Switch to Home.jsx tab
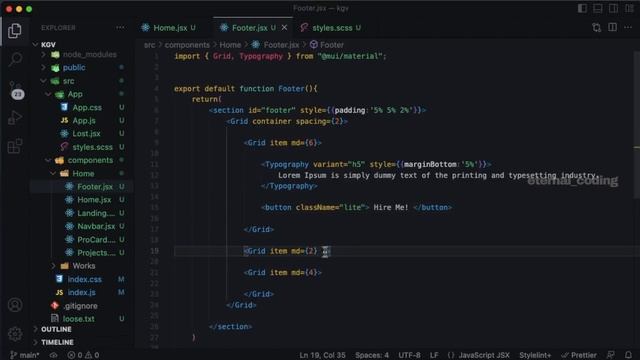Screen dimensions: 640x360 tap(169, 28)
